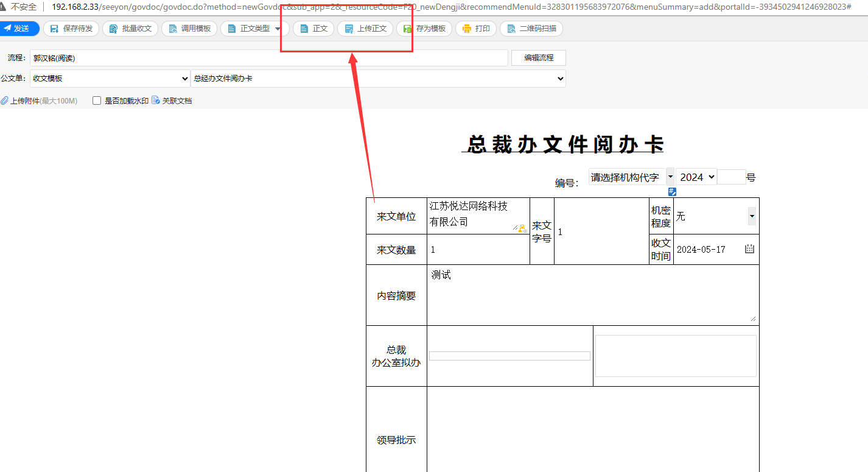The width and height of the screenshot is (868, 472).
Task: Click the 编辑流程 button
Action: point(538,58)
